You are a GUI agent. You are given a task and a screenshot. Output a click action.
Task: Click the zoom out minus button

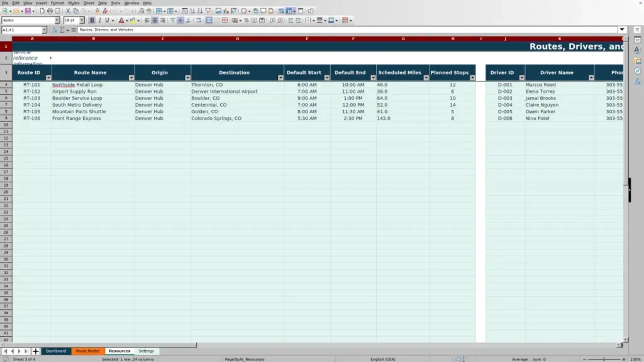pos(584,359)
